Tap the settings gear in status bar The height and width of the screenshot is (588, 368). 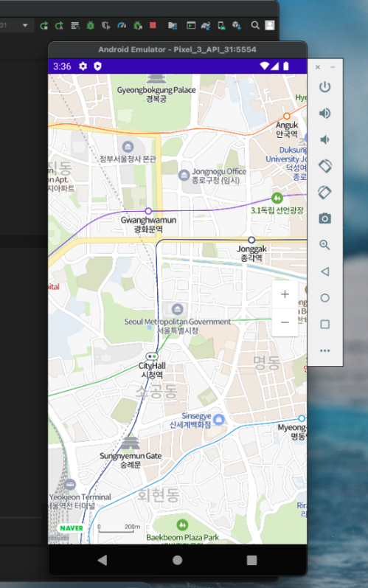point(83,66)
